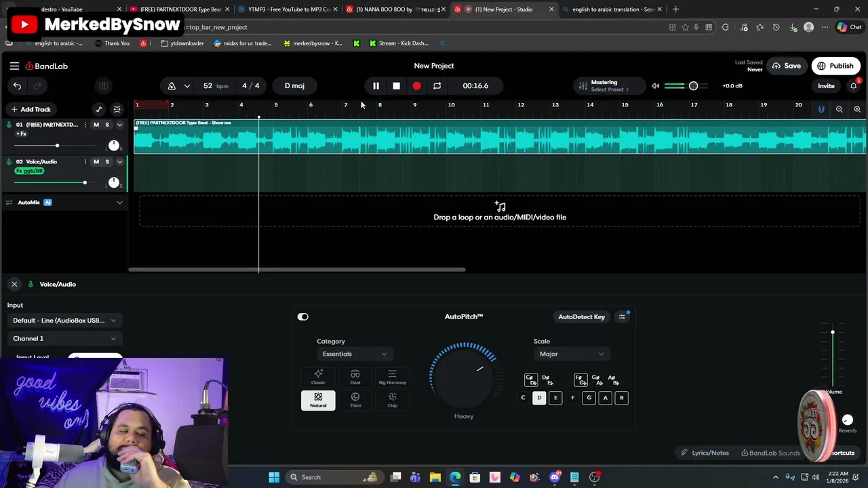Open the Input device dropdown
Viewport: 868px width, 488px height.
click(x=64, y=321)
